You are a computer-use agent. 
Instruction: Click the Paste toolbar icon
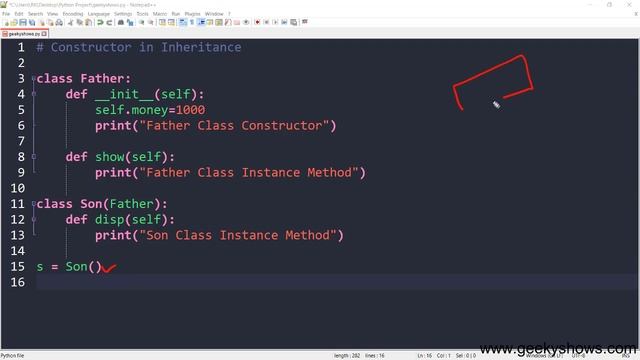click(x=88, y=22)
